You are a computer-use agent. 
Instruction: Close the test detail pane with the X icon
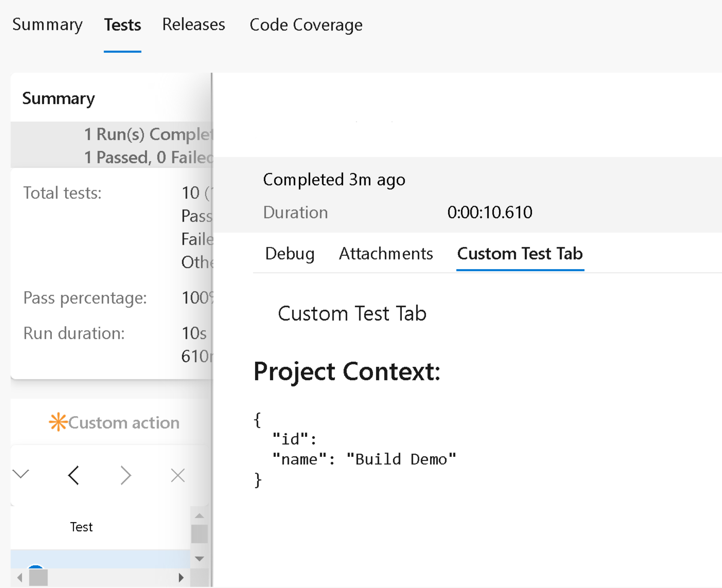pos(177,475)
